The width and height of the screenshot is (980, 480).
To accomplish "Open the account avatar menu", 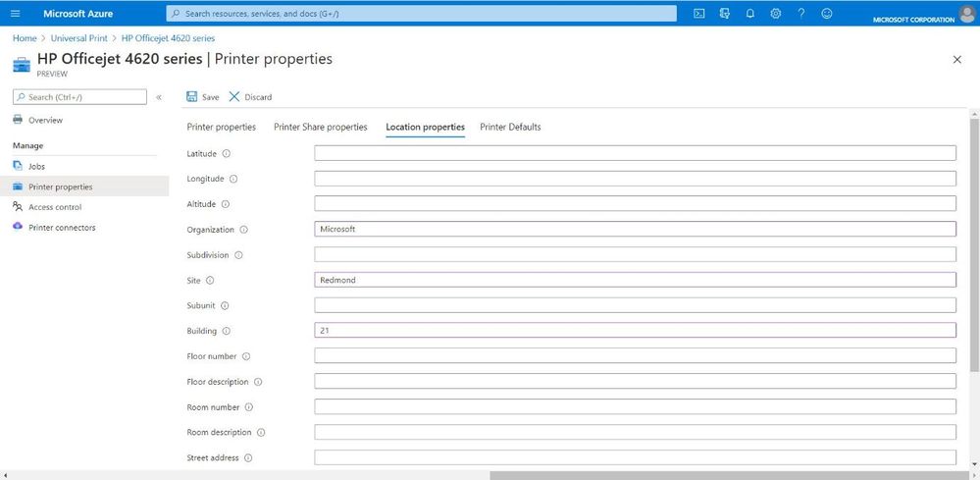I will (x=967, y=13).
